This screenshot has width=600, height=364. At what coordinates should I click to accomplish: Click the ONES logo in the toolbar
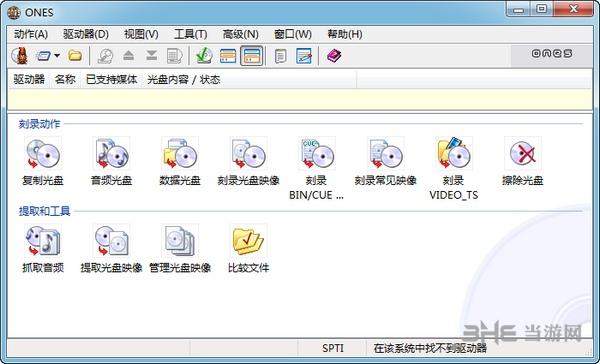(x=552, y=54)
